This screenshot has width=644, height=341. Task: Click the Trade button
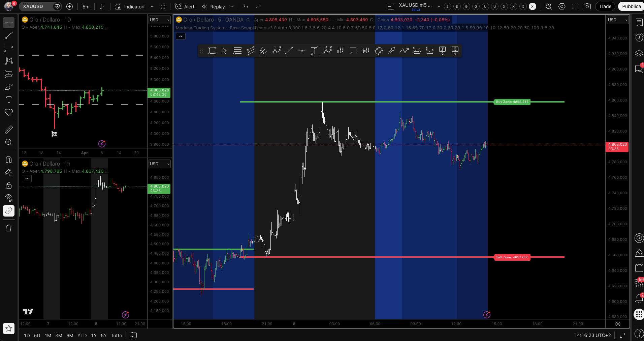tap(605, 6)
